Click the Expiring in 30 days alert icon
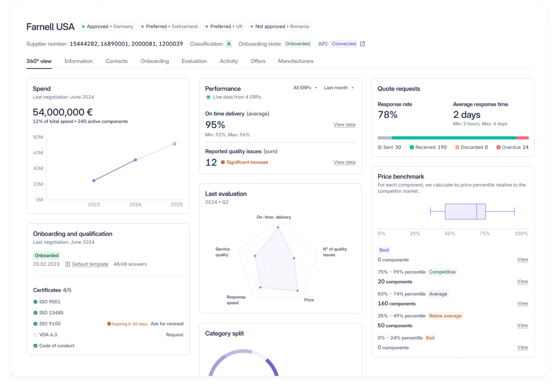Screen dimensions: 559x392 point(109,324)
